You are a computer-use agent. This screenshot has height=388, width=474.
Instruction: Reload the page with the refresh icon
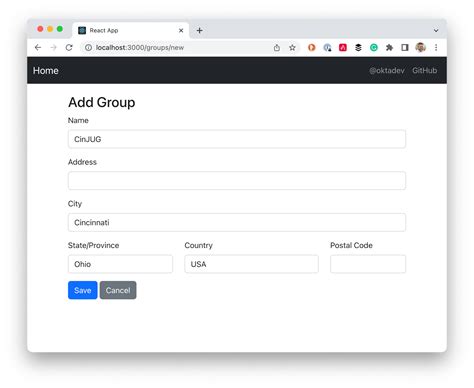click(69, 48)
